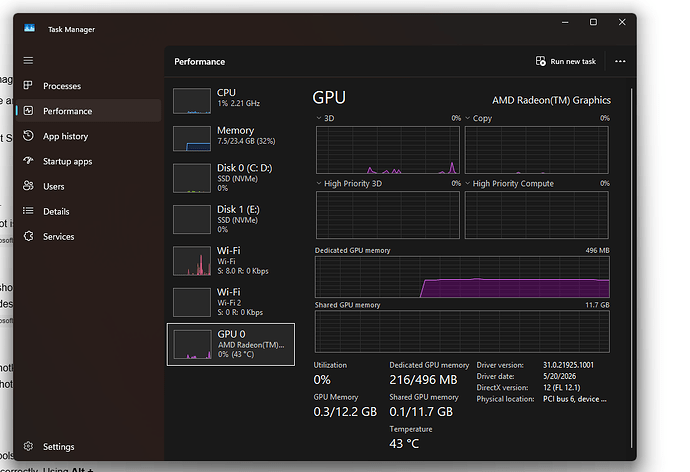This screenshot has height=472, width=690.
Task: Click the 3D engine usage graph
Action: point(388,150)
